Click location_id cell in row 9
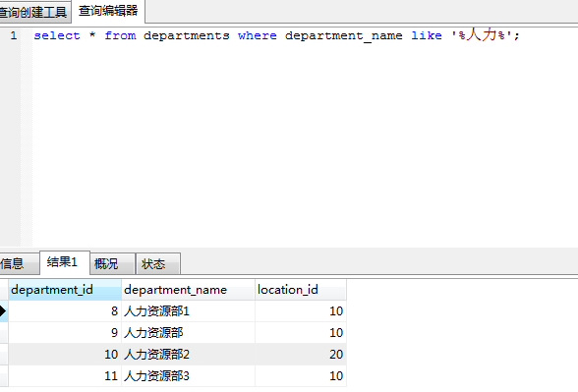Image resolution: width=578 pixels, height=392 pixels. [x=301, y=333]
